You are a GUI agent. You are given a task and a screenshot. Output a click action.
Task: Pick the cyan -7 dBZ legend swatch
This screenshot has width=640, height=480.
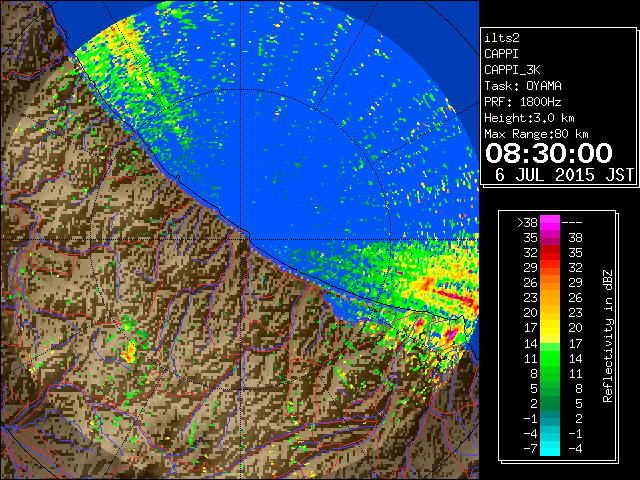click(x=550, y=448)
